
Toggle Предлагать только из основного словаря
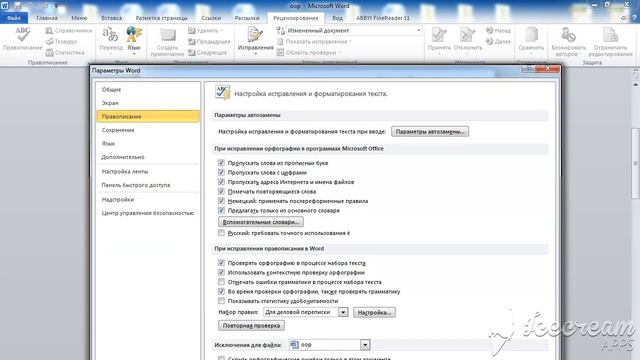(221, 210)
